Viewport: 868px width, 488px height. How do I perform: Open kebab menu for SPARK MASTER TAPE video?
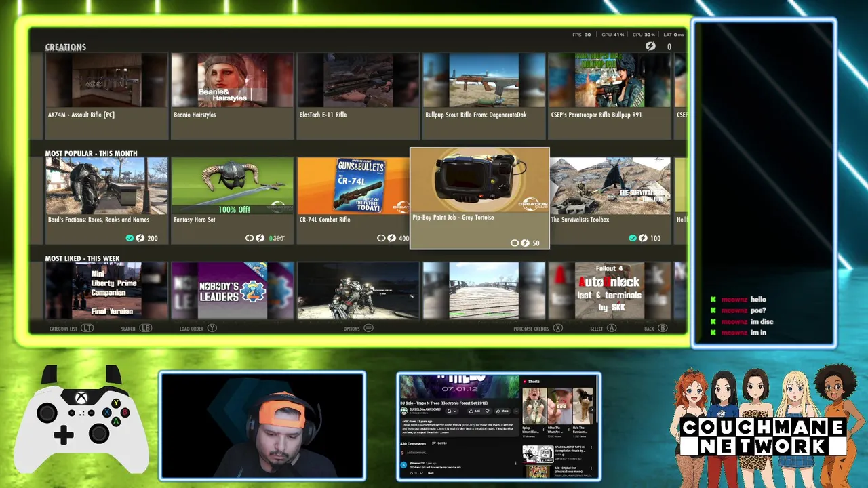591,447
